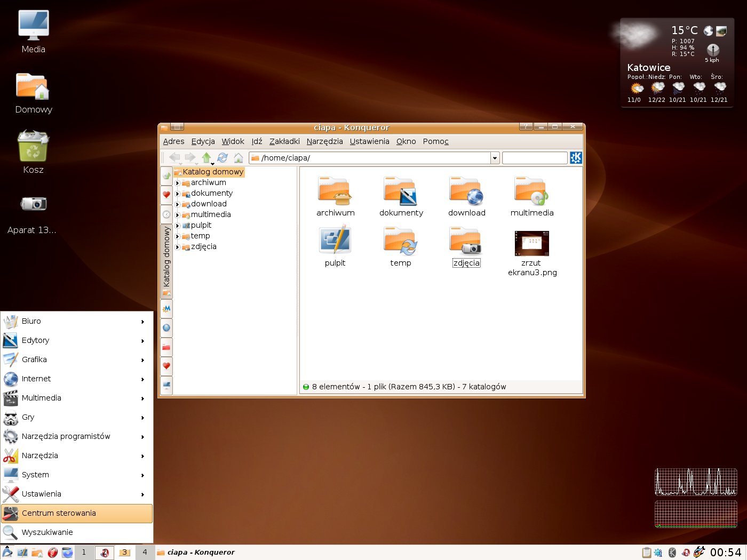
Task: Open the network globe sidebar tab
Action: pos(166,327)
